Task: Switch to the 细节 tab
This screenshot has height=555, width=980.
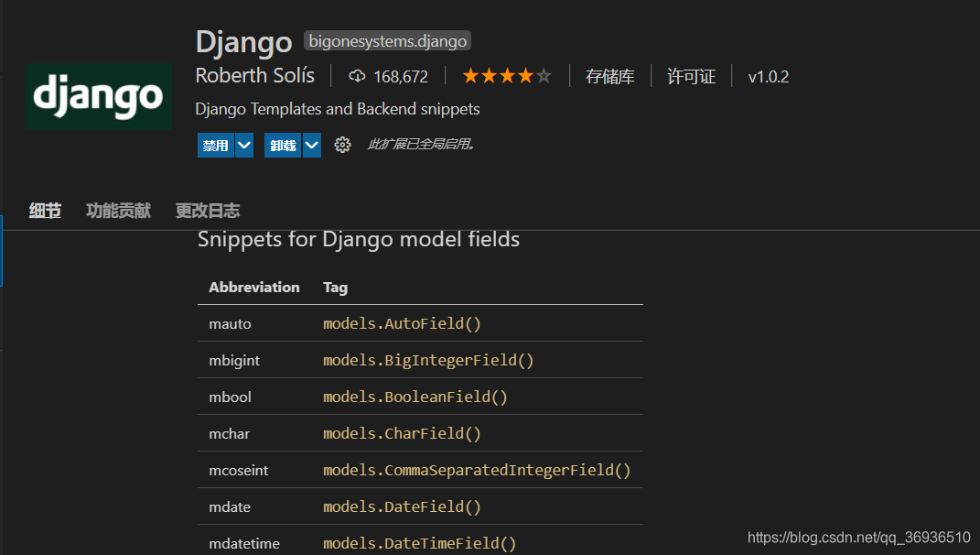Action: click(x=45, y=211)
